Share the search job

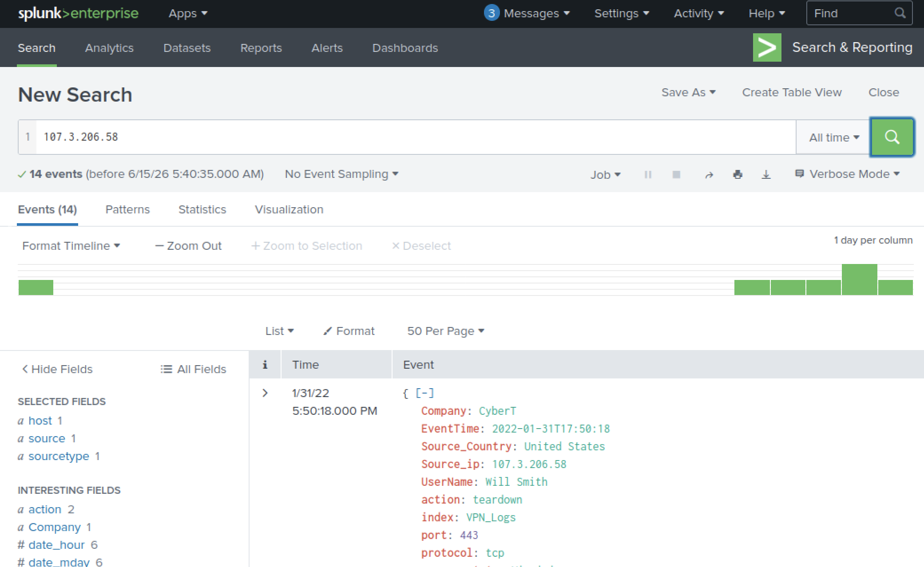pos(709,175)
